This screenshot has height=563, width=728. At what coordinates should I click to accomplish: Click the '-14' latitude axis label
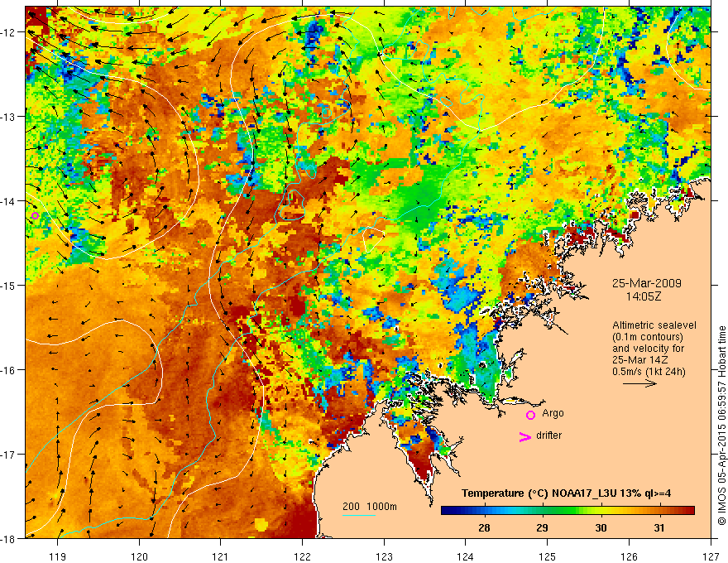8,201
